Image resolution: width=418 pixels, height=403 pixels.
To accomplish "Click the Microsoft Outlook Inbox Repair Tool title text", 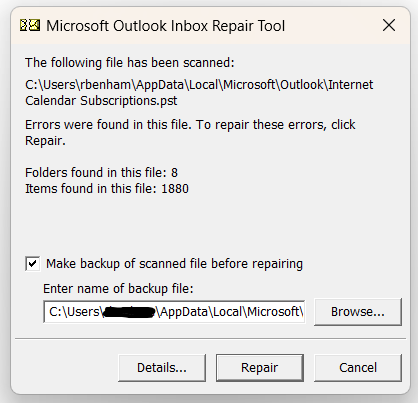I will pyautogui.click(x=165, y=26).
